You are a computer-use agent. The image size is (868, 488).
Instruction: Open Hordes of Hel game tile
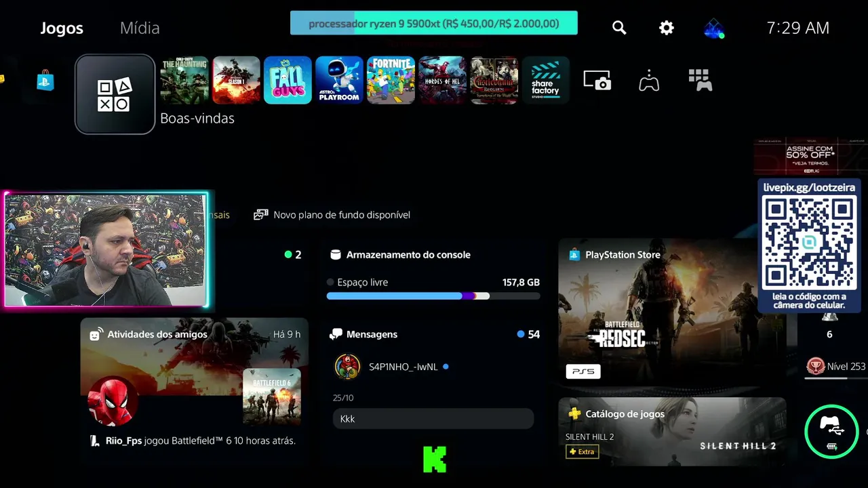[x=442, y=80]
